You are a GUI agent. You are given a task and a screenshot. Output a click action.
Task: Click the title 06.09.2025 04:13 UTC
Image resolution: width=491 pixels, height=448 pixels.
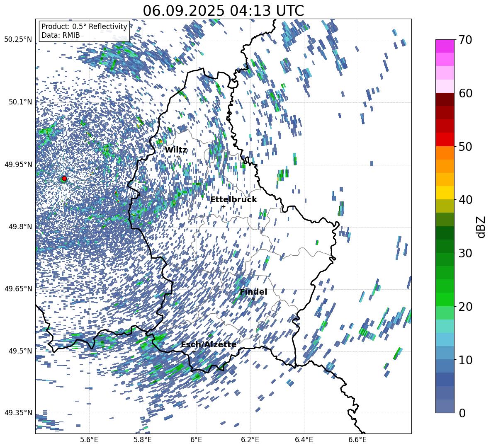pyautogui.click(x=223, y=11)
